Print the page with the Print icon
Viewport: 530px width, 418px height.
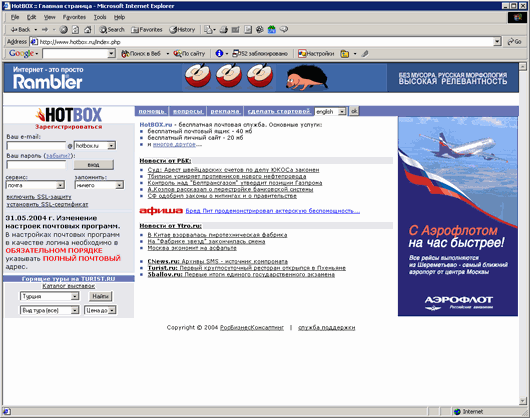(224, 30)
